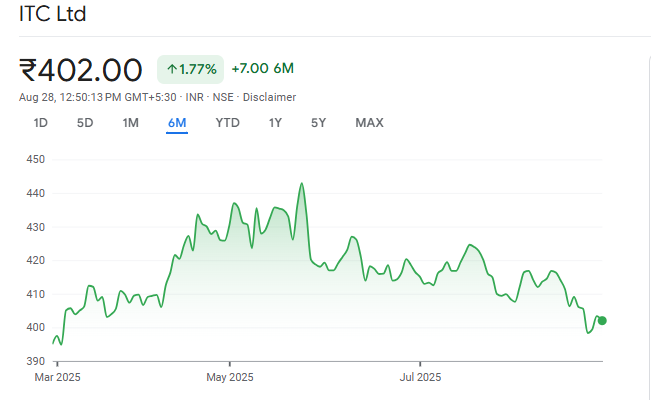
Task: Switch chart to YTD view
Action: [x=227, y=123]
